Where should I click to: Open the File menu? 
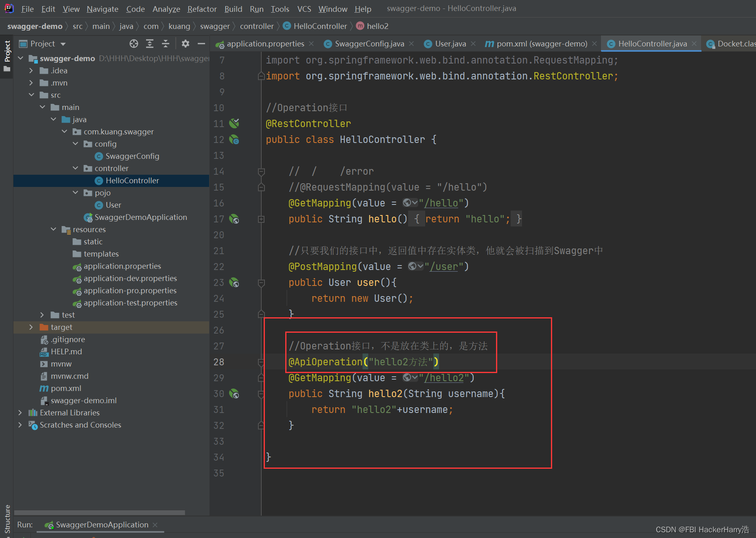[x=27, y=9]
